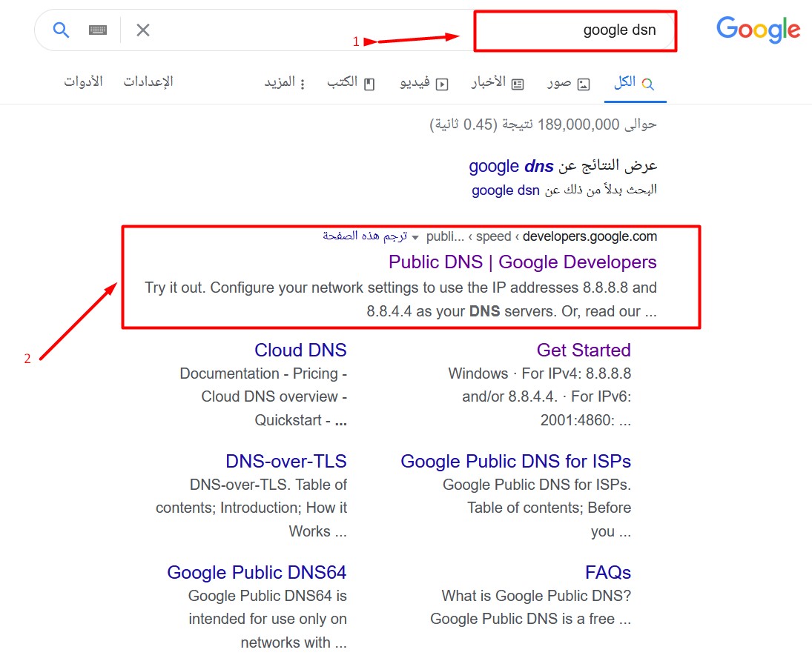Screen dimensions: 812x661
Task: Click the book icon beside الكتب
Action: 369,84
